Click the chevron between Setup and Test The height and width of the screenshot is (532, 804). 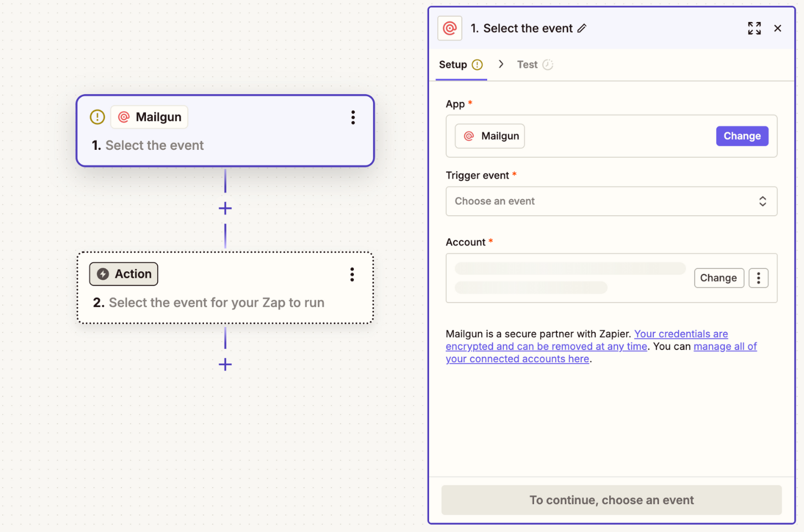tap(501, 64)
